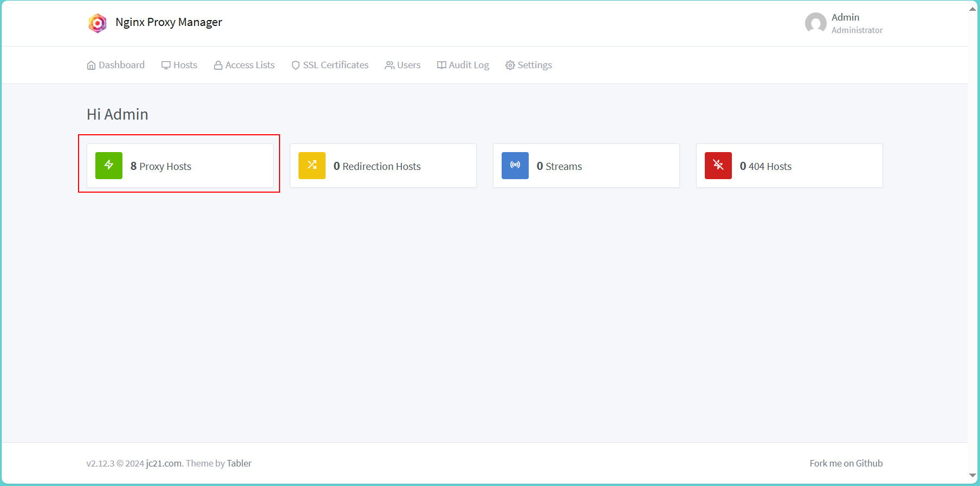Click the SSL Certificates shield icon
The image size is (980, 486).
pos(295,65)
